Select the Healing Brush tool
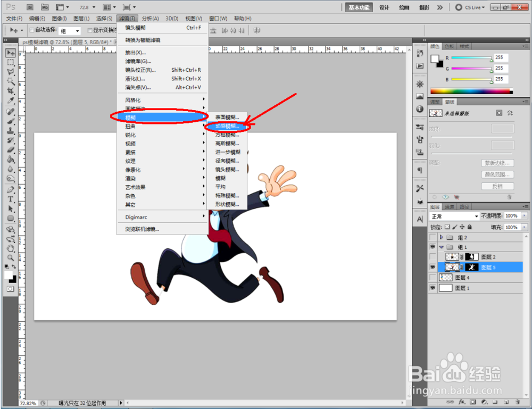 [x=11, y=112]
